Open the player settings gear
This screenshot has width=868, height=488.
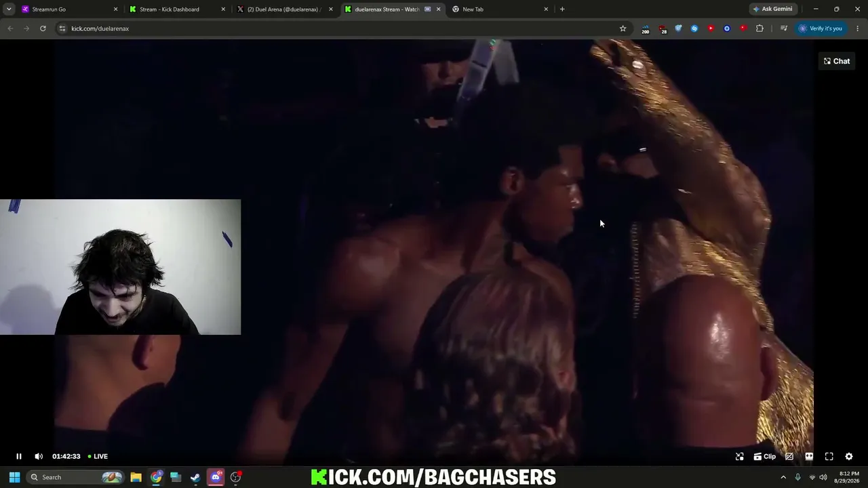point(849,456)
